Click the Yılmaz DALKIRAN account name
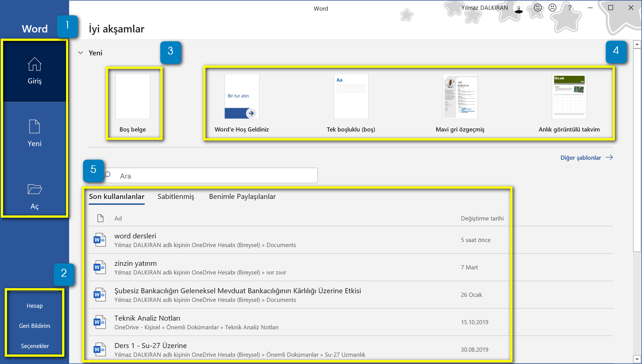The width and height of the screenshot is (642, 364). [484, 8]
